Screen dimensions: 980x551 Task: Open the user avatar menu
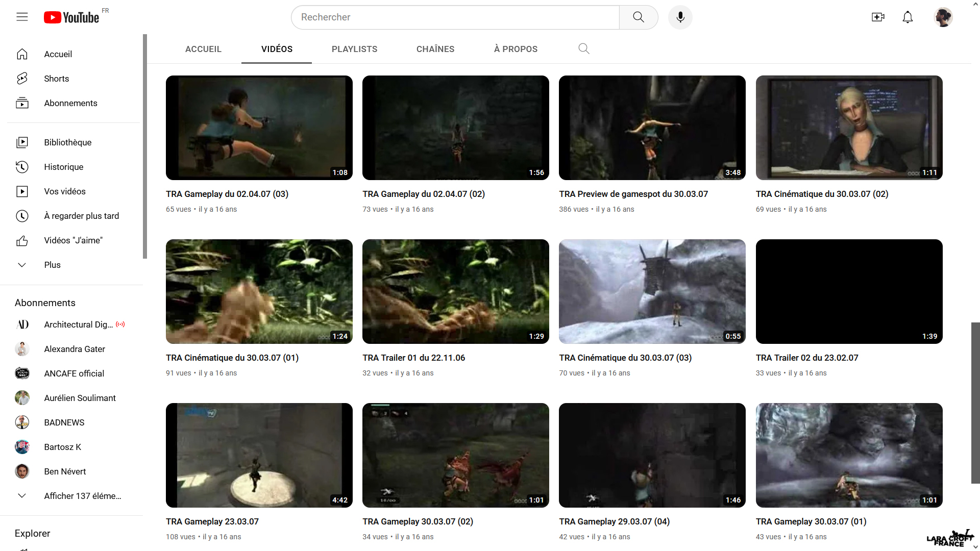pyautogui.click(x=943, y=17)
